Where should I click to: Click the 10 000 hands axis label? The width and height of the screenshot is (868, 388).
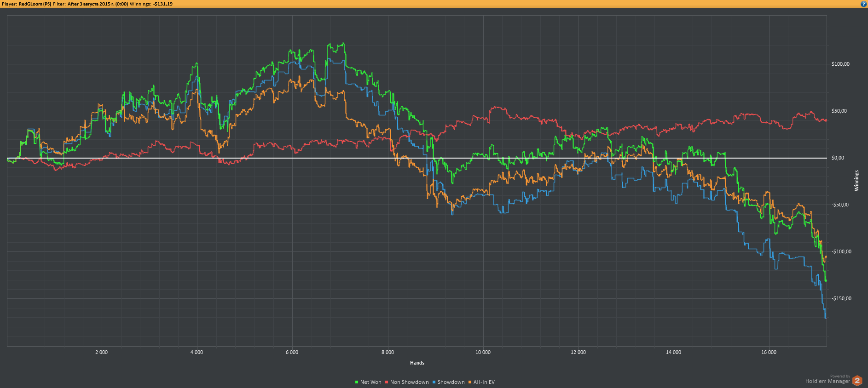click(x=483, y=352)
